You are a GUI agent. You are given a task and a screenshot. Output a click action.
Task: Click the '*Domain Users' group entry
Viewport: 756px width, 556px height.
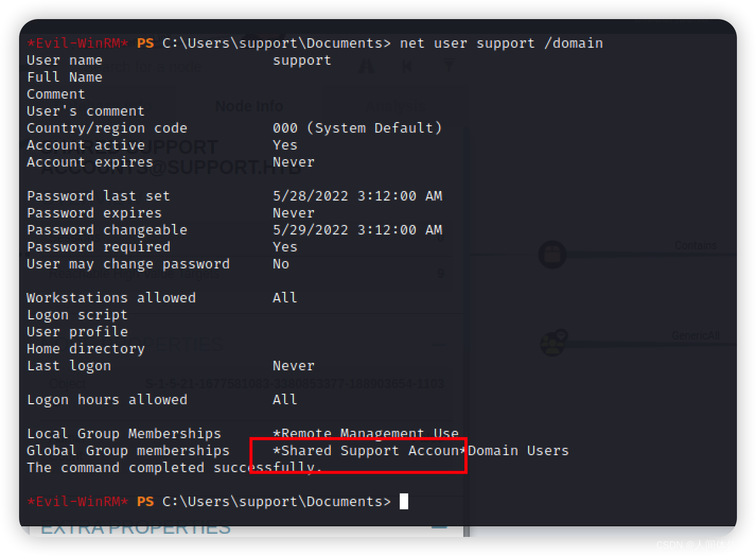514,450
